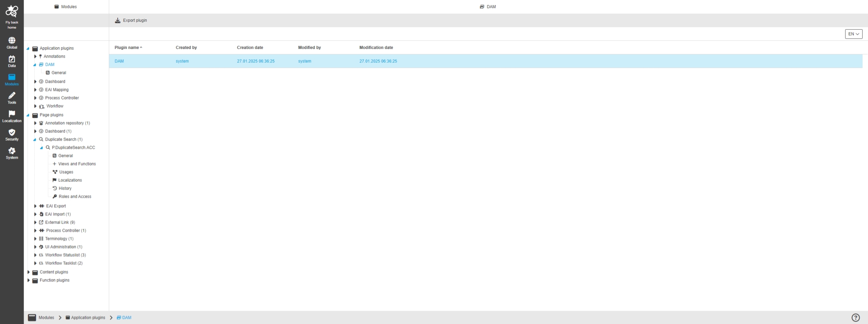Click the Roles and Access key icon
Screen dimensions: 868x324
55,196
